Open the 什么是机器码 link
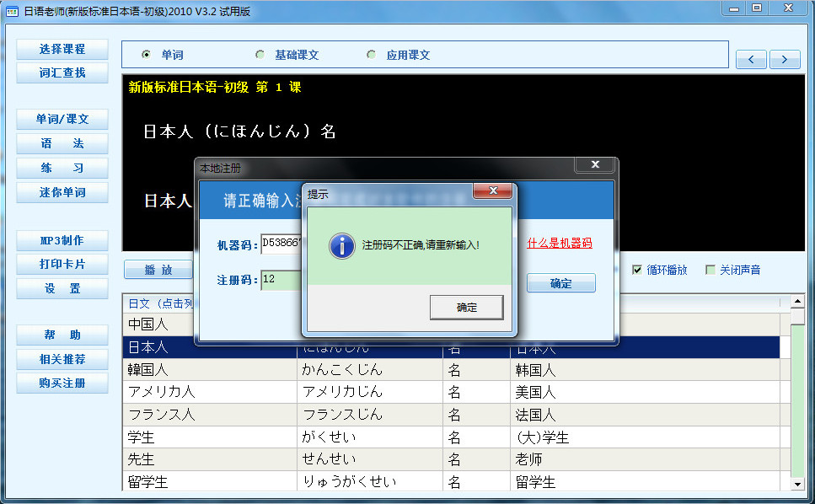 [560, 244]
